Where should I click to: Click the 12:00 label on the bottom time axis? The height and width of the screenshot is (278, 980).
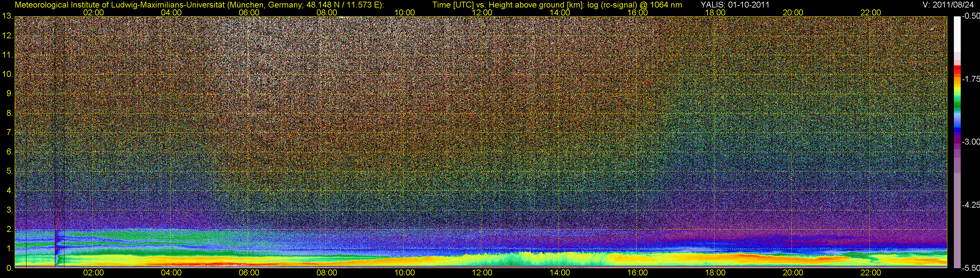click(x=482, y=273)
